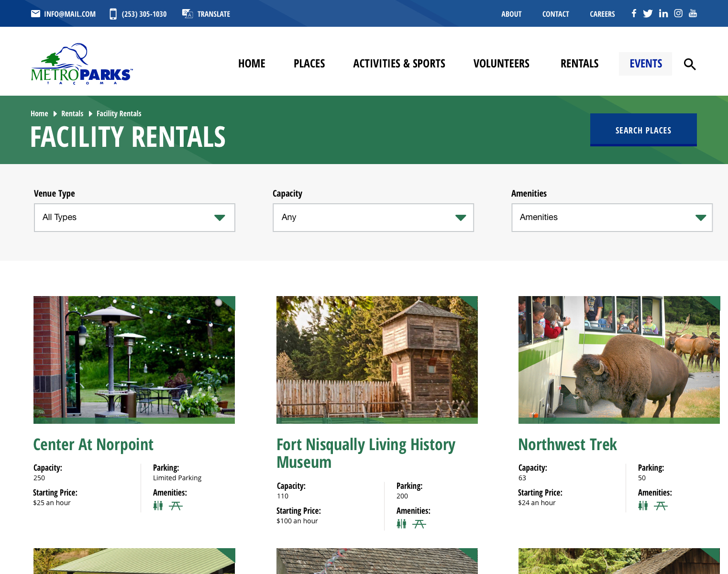Open site search magnifier icon
This screenshot has width=728, height=574.
(x=689, y=64)
